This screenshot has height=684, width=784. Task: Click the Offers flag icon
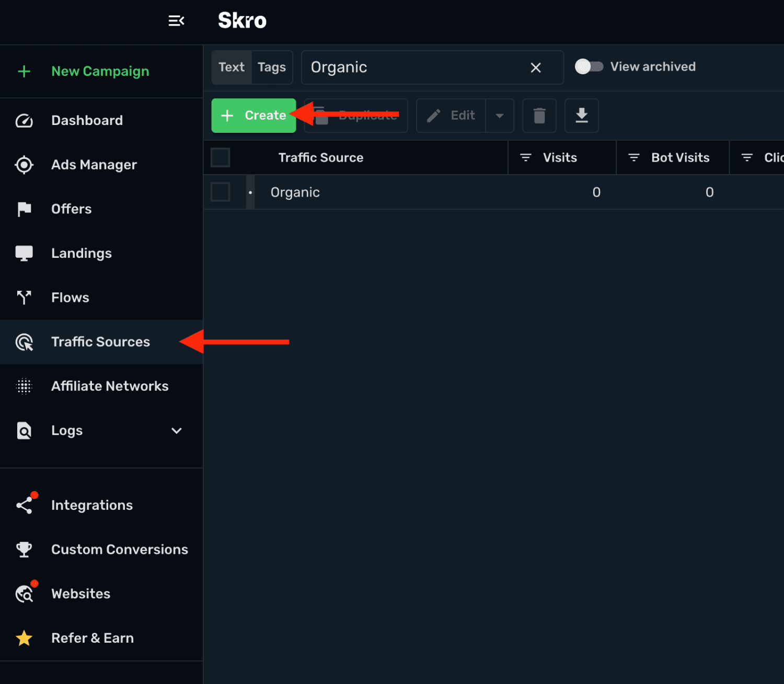(x=24, y=209)
